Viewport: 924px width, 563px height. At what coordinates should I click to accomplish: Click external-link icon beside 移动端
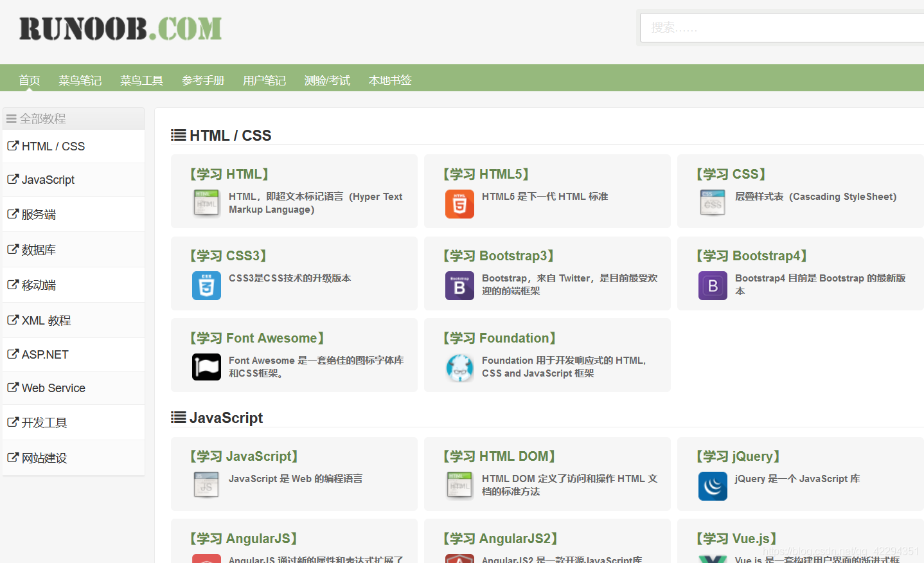13,285
